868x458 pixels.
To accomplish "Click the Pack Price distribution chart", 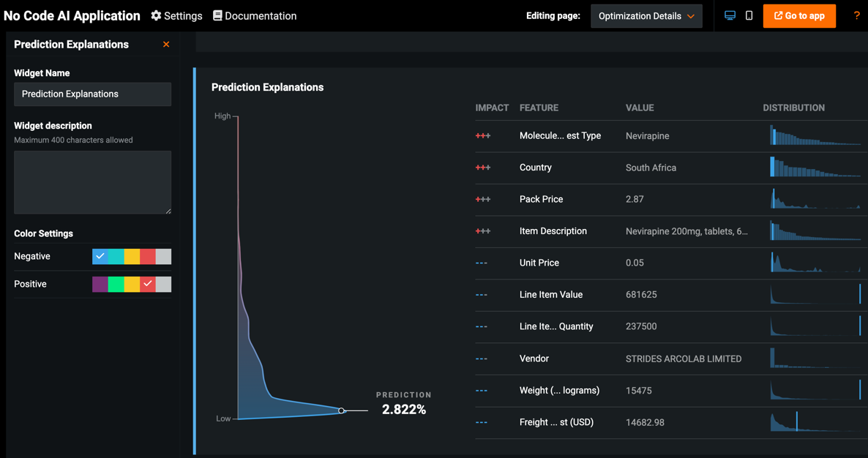I will point(815,199).
